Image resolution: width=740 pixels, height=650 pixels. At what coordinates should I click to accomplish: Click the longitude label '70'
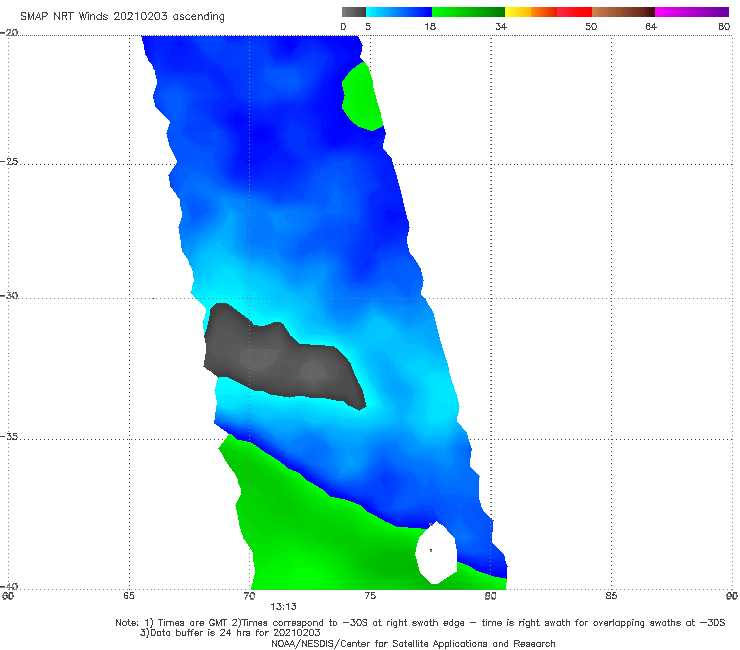tap(249, 596)
